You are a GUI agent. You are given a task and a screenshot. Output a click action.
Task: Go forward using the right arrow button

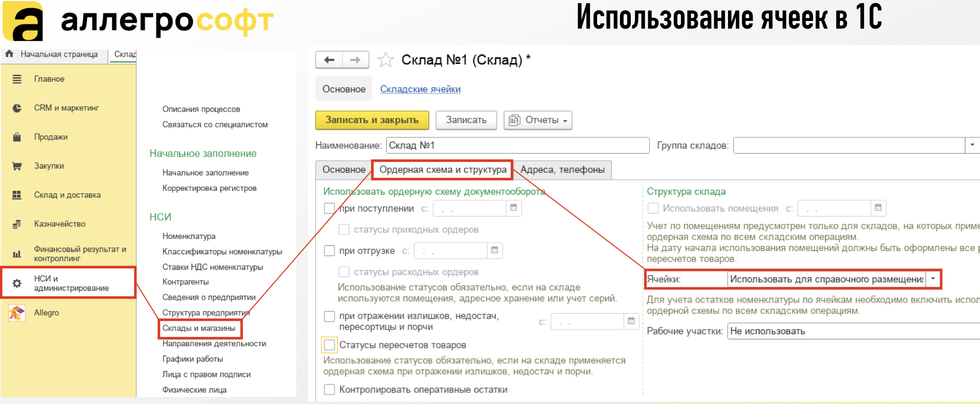355,60
